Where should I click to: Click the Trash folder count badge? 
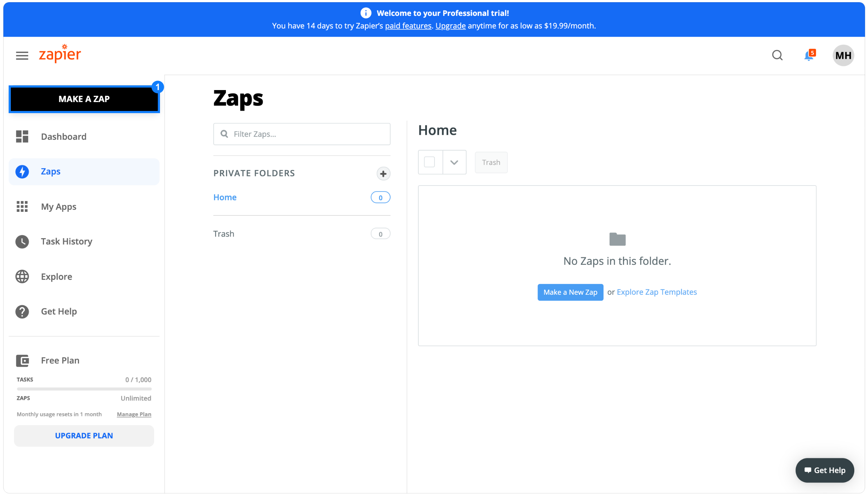point(380,234)
